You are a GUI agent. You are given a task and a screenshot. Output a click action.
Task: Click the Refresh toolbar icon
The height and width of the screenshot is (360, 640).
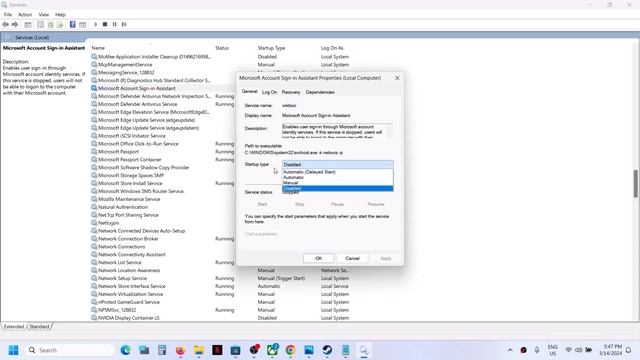[50, 24]
